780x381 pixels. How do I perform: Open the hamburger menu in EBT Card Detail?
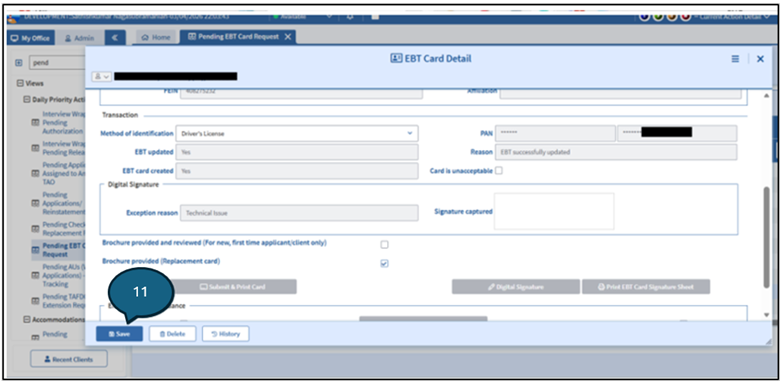735,59
